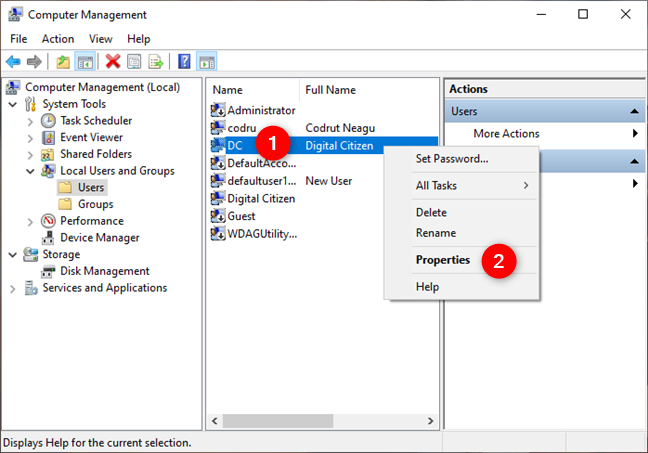Click the Back arrow toolbar icon
The image size is (648, 453).
pos(13,62)
